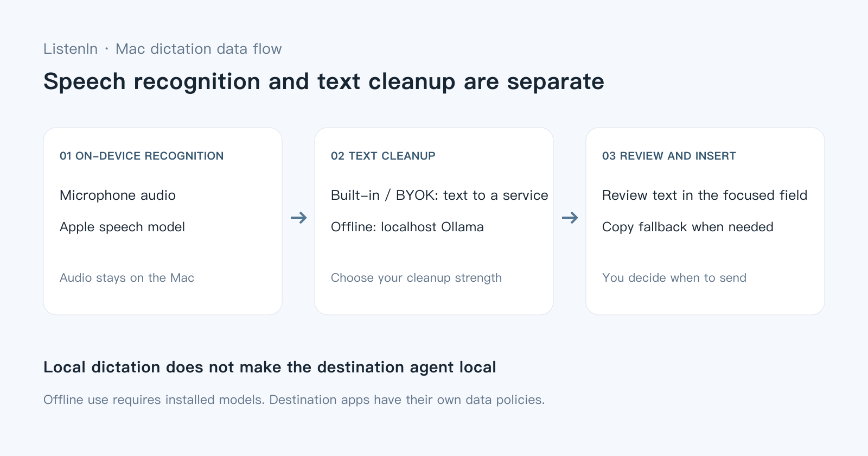868x456 pixels.
Task: Select 'Review text in the focused field'
Action: tap(705, 195)
